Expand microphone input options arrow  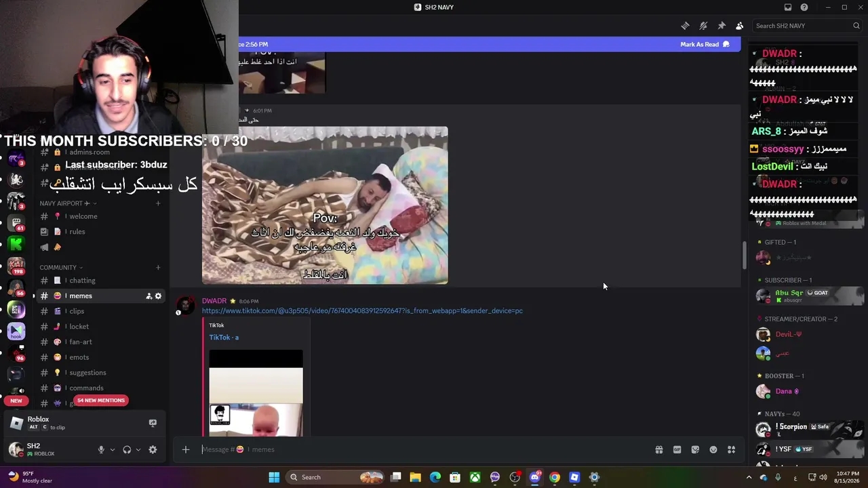pyautogui.click(x=113, y=449)
